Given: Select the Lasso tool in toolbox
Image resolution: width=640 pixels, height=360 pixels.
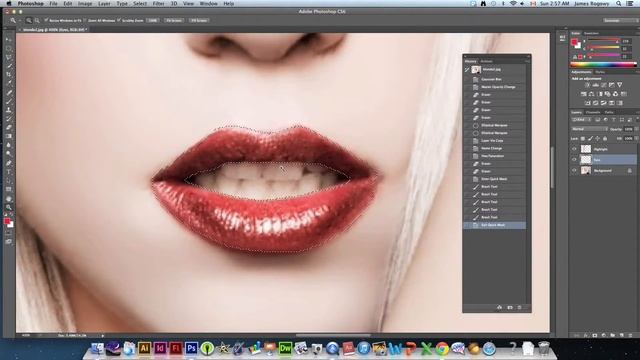Looking at the screenshot, I should click(9, 57).
